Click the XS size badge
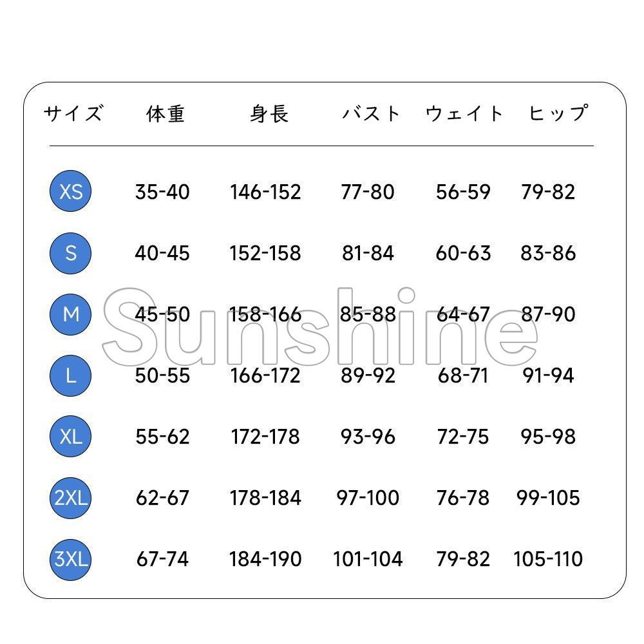The image size is (644, 644). coord(70,191)
